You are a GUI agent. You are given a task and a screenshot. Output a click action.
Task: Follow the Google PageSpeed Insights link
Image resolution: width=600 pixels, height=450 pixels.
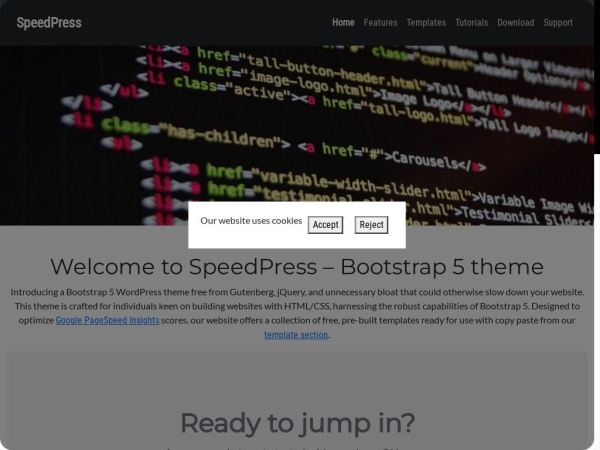108,320
